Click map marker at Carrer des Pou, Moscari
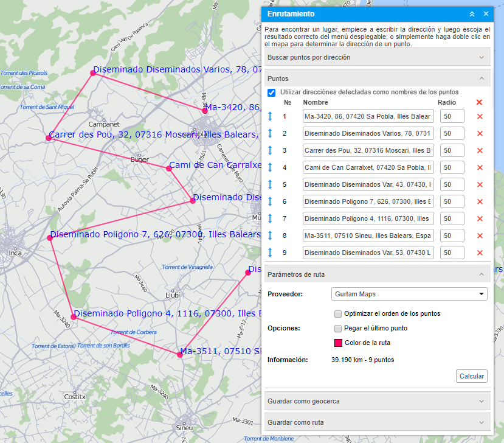504x443 pixels. [49, 138]
